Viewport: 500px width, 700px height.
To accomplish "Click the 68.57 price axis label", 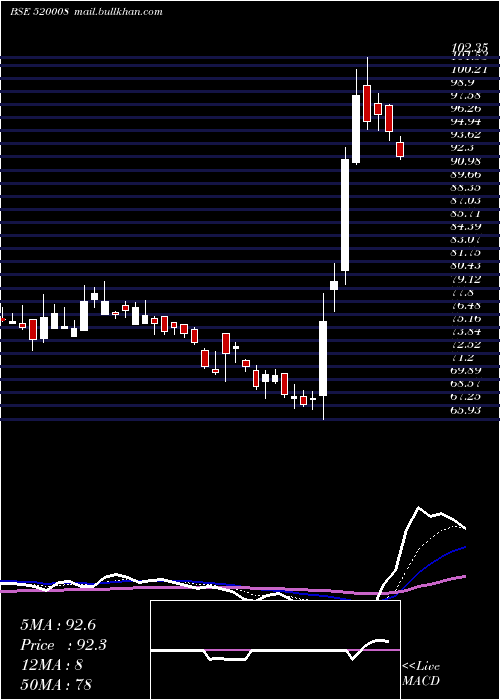I will [x=468, y=383].
